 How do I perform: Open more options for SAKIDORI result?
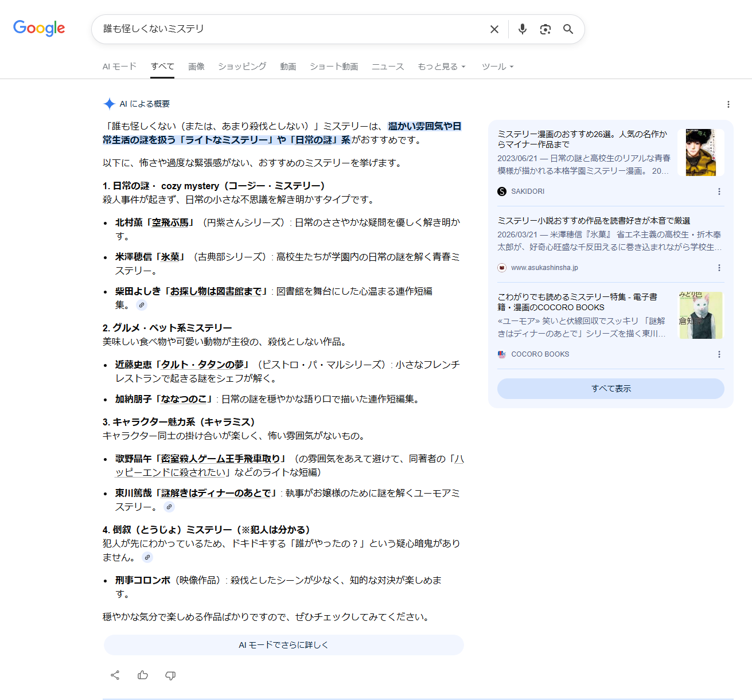click(719, 191)
